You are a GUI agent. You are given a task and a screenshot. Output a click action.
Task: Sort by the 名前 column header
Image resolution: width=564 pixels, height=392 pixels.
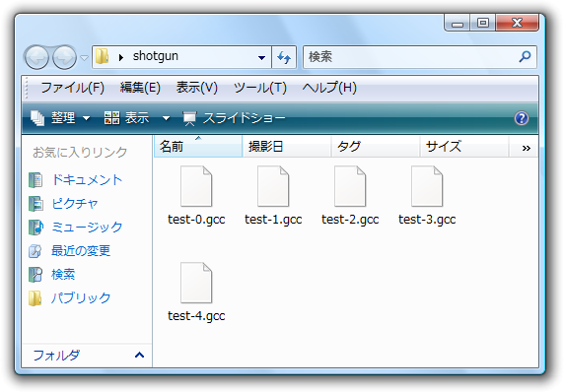198,146
